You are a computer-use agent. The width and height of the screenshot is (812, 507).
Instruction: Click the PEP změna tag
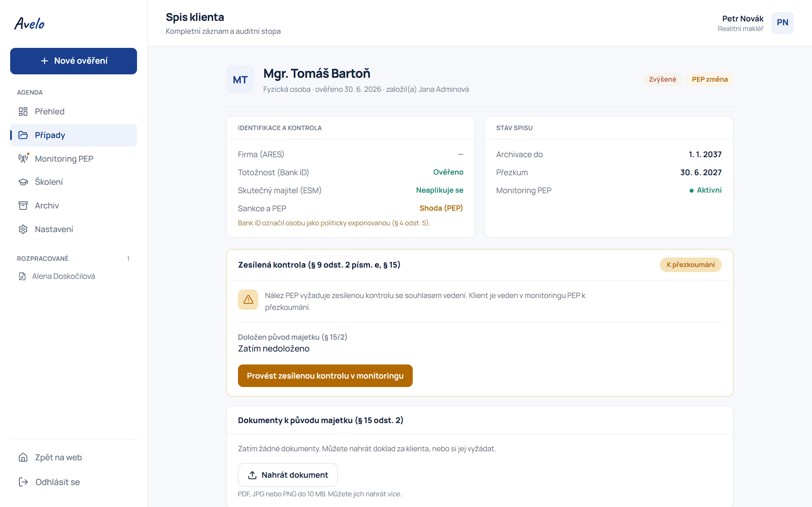(x=710, y=79)
